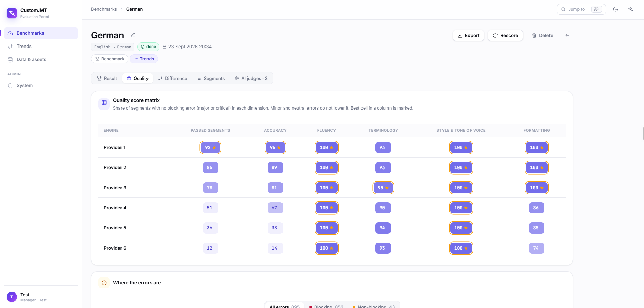The image size is (644, 308).
Task: Click the warning icon beside Where the errors are
Action: click(104, 283)
